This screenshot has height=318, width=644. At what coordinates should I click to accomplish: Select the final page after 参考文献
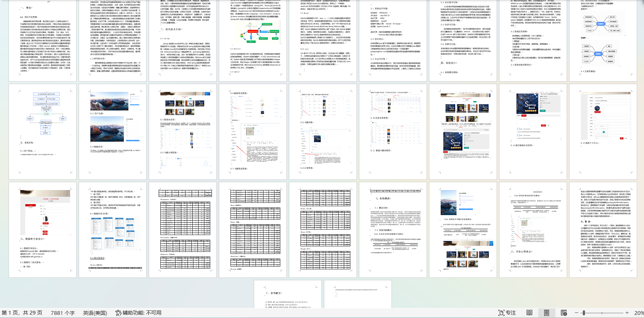[358, 294]
